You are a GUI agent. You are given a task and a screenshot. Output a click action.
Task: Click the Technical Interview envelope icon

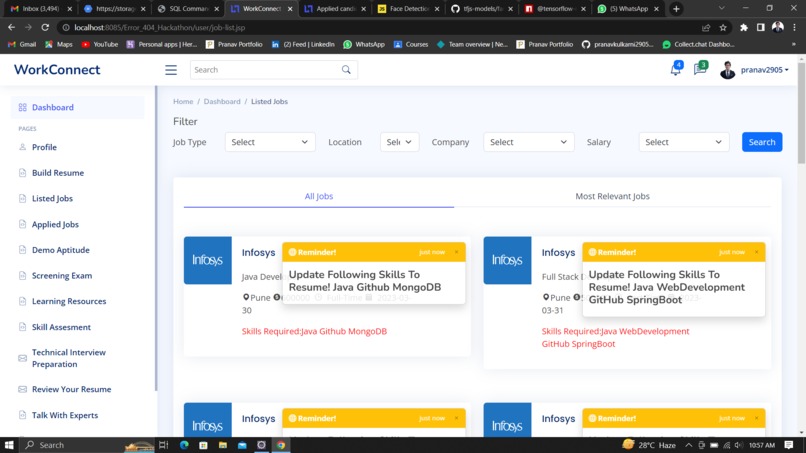pos(23,358)
